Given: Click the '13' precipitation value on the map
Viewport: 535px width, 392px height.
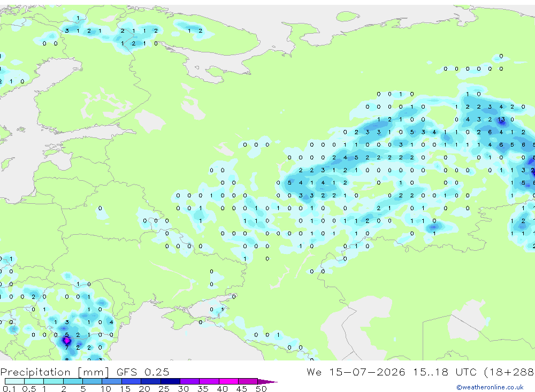Looking at the screenshot, I should [x=501, y=119].
